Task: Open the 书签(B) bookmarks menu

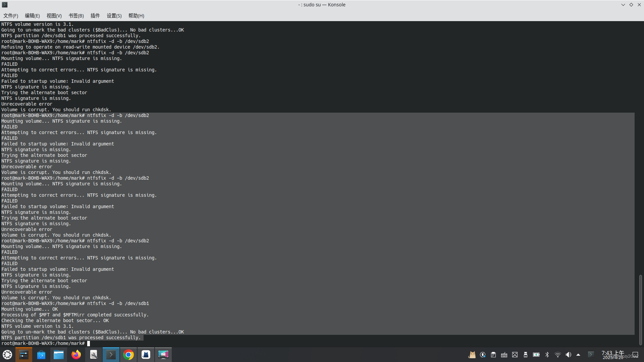Action: tap(76, 16)
